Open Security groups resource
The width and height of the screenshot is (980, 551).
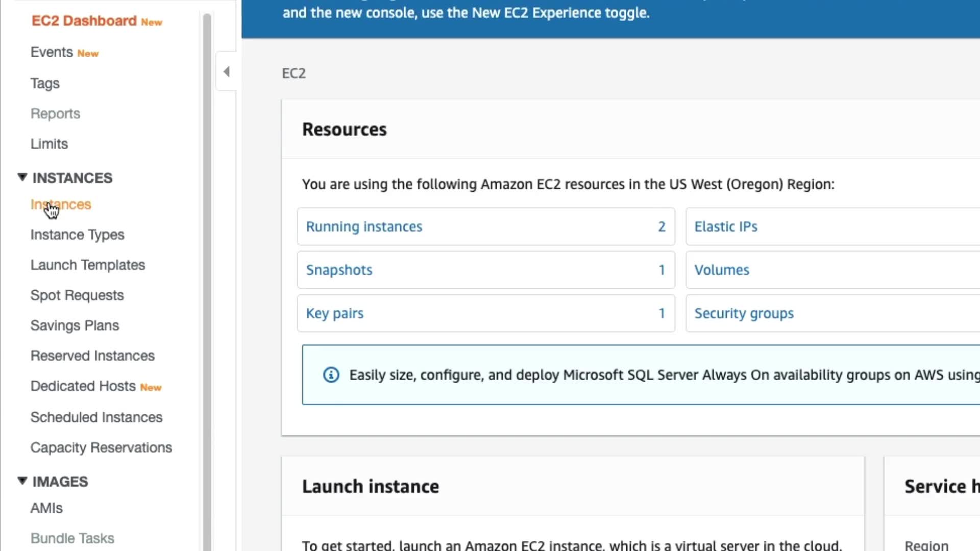coord(744,313)
